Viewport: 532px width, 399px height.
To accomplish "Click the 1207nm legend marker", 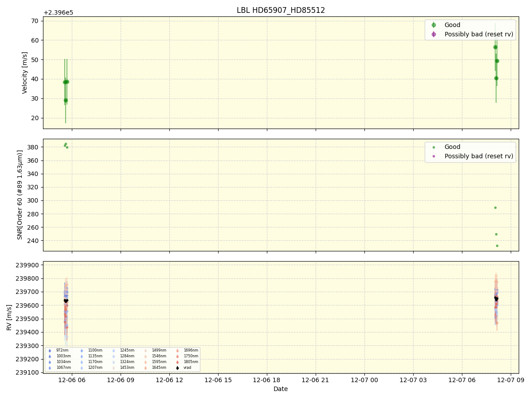I will click(x=82, y=368).
